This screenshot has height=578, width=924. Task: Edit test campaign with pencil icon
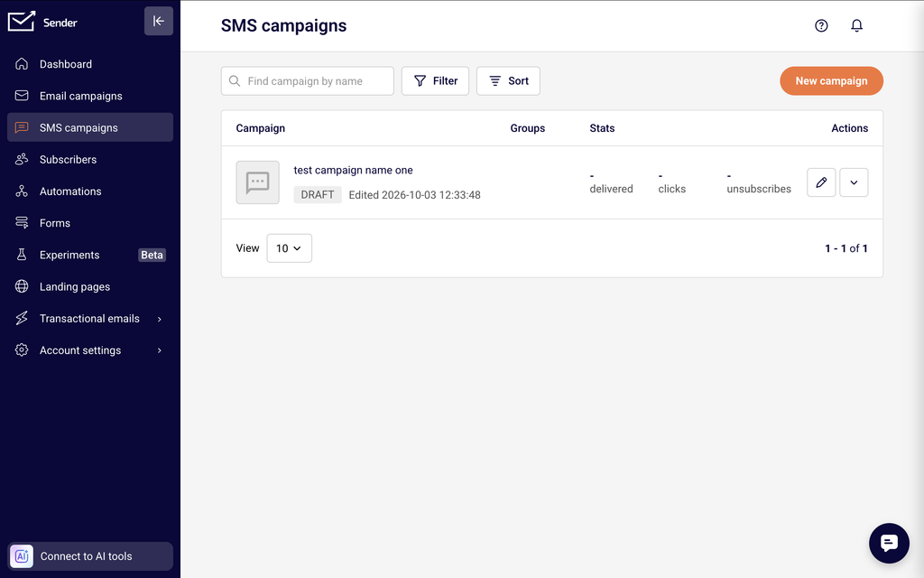tap(821, 182)
